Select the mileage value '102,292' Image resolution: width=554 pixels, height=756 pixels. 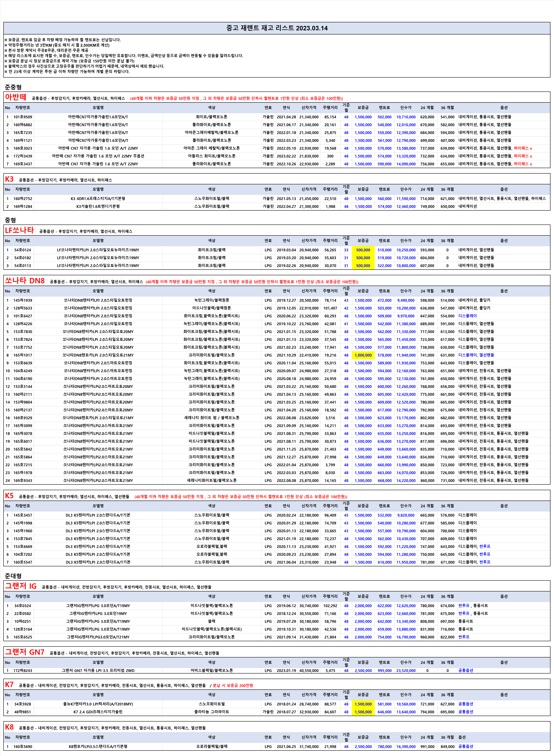click(x=330, y=606)
